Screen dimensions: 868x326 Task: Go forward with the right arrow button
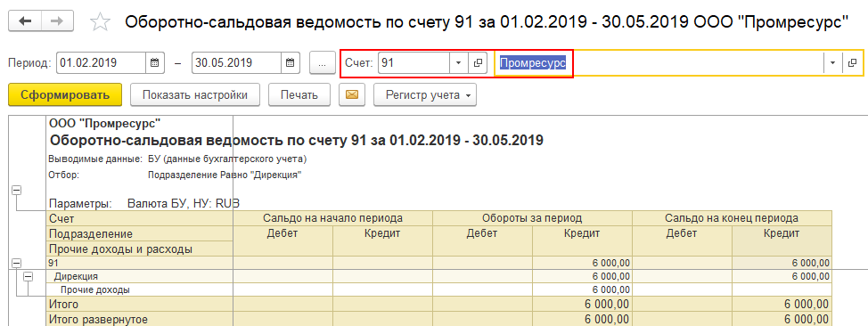(57, 21)
